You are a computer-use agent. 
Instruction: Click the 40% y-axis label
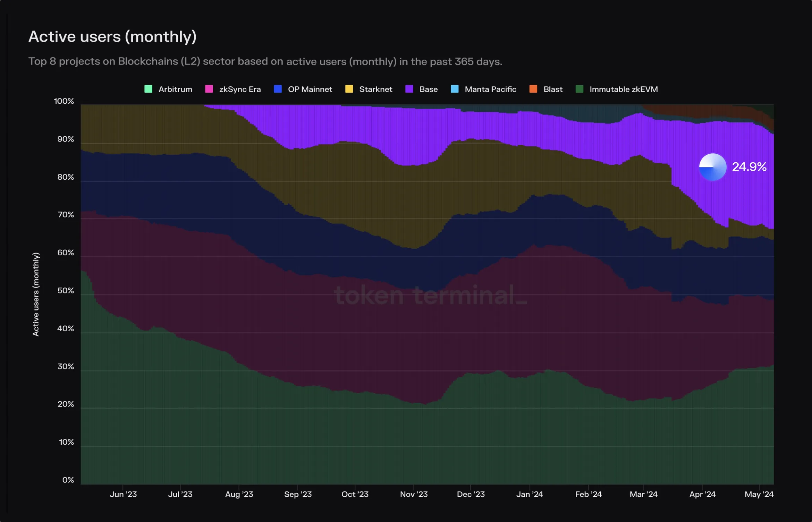tap(66, 328)
